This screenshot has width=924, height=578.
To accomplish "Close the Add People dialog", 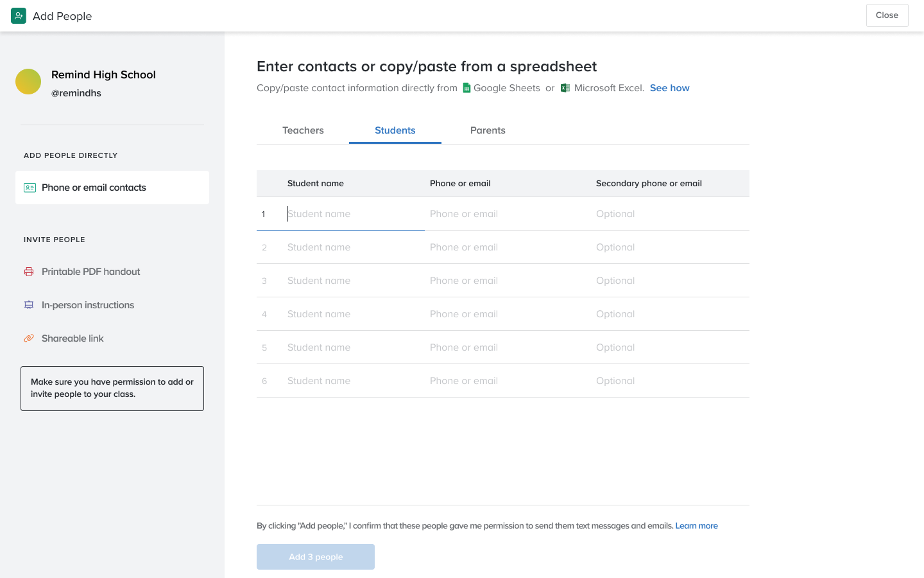I will (887, 15).
